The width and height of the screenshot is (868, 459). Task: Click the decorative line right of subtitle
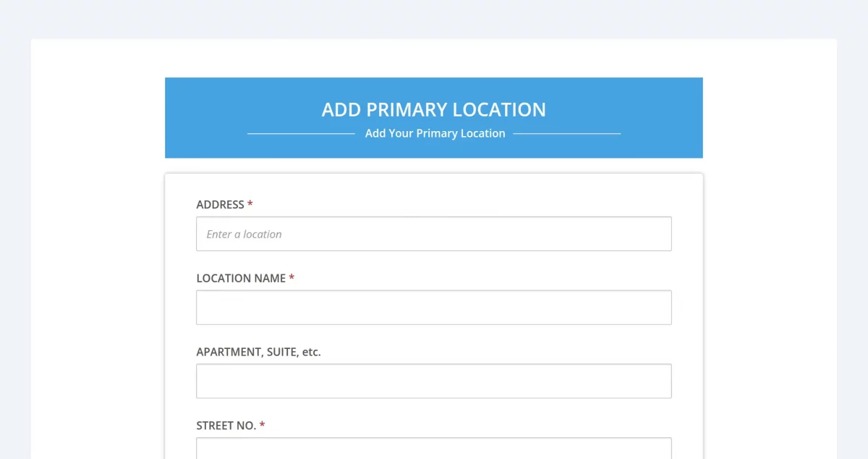pyautogui.click(x=568, y=133)
